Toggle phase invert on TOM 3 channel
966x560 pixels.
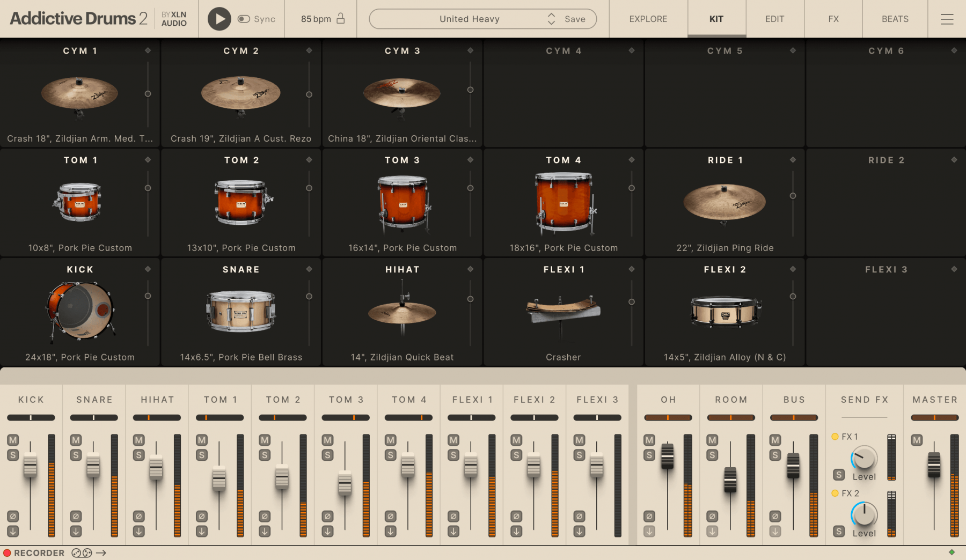pos(327,516)
